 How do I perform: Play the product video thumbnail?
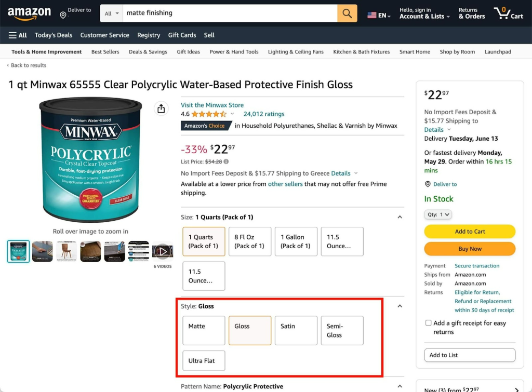click(163, 251)
